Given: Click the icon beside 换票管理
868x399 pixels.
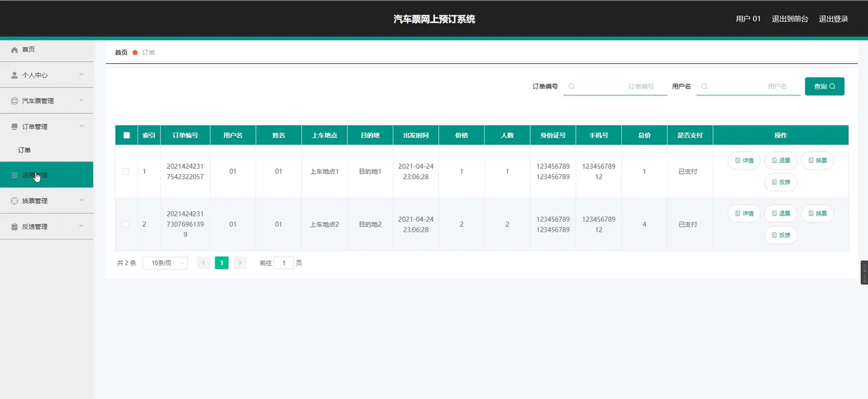Looking at the screenshot, I should tap(15, 201).
